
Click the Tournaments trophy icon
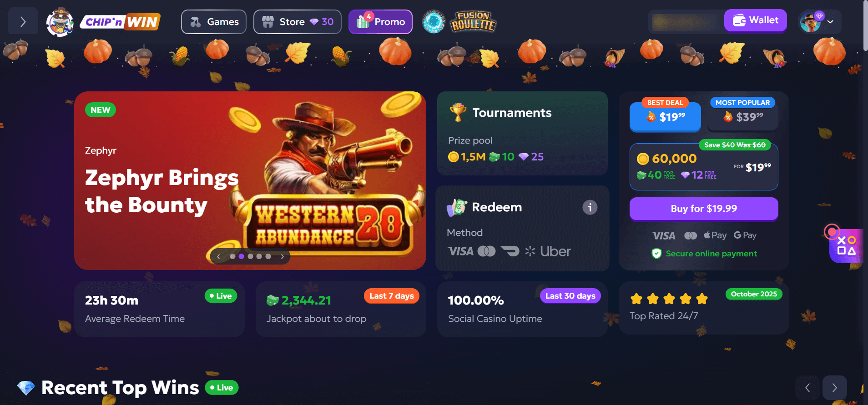coord(458,112)
